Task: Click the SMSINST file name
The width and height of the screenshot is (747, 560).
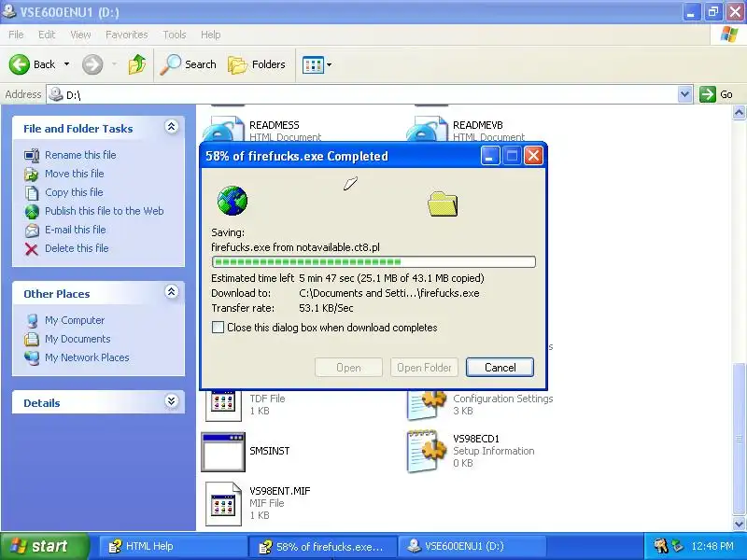Action: (x=270, y=451)
